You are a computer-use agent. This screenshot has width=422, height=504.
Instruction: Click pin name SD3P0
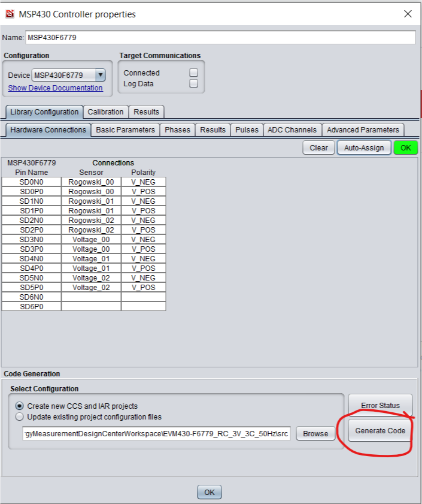32,249
